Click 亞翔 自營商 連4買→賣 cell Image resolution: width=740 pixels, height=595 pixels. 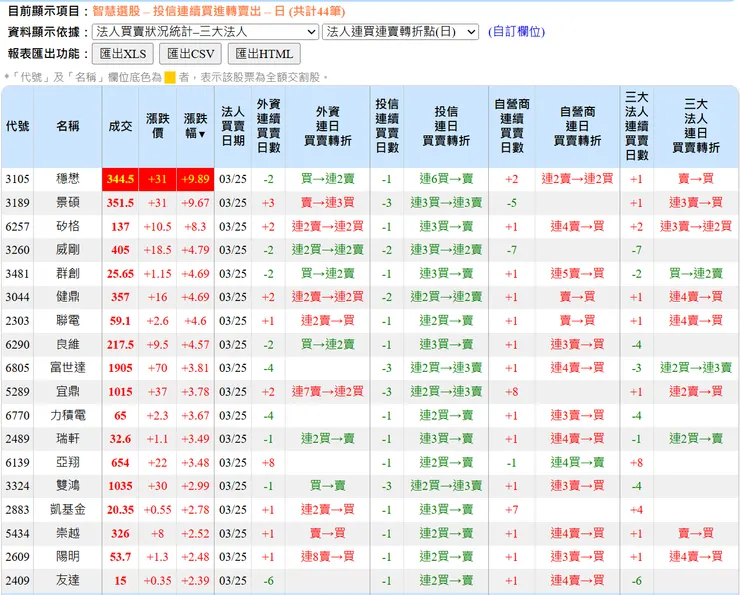(x=577, y=462)
